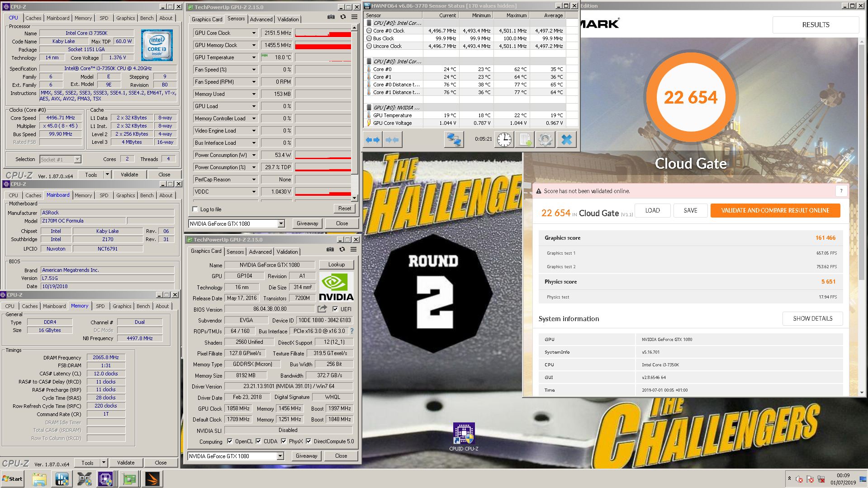This screenshot has height=488, width=868.
Task: Switch to Bench tab in top CPU-Z window
Action: coord(147,18)
